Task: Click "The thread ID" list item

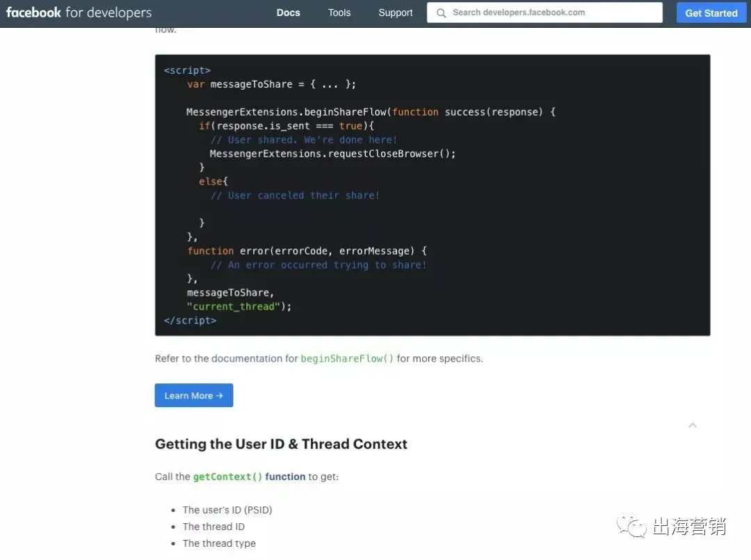Action: pyautogui.click(x=213, y=527)
